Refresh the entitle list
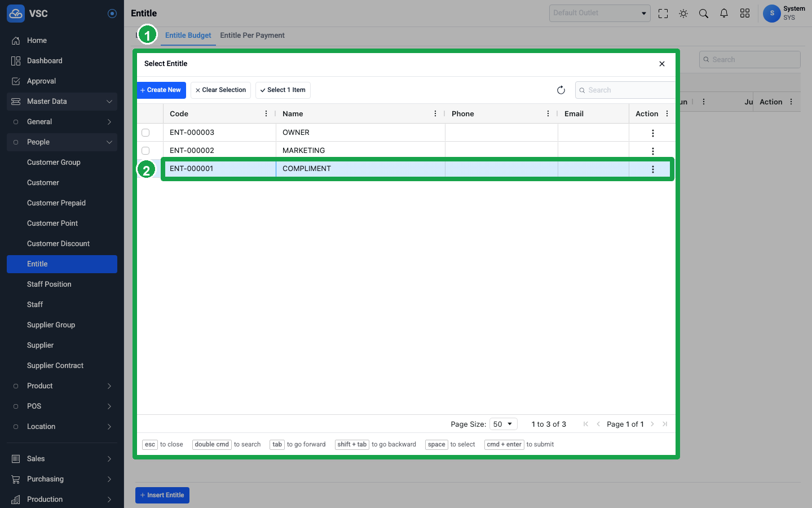Image resolution: width=812 pixels, height=508 pixels. click(561, 90)
